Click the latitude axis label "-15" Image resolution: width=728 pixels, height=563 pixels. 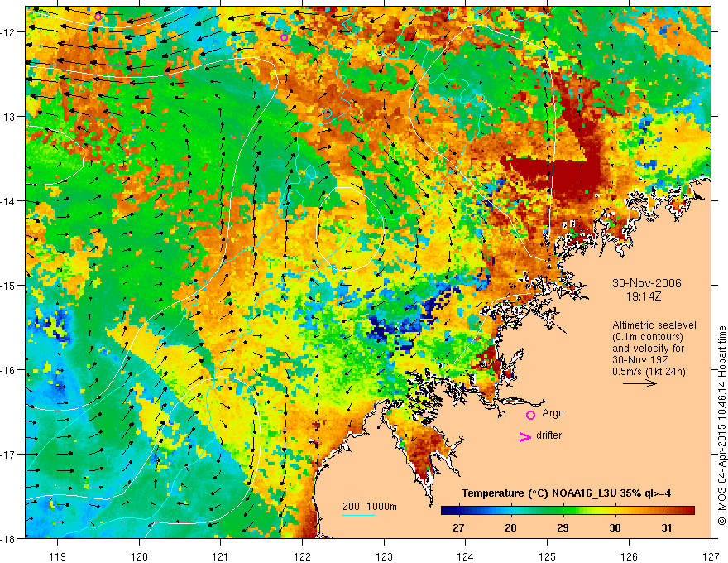9,286
